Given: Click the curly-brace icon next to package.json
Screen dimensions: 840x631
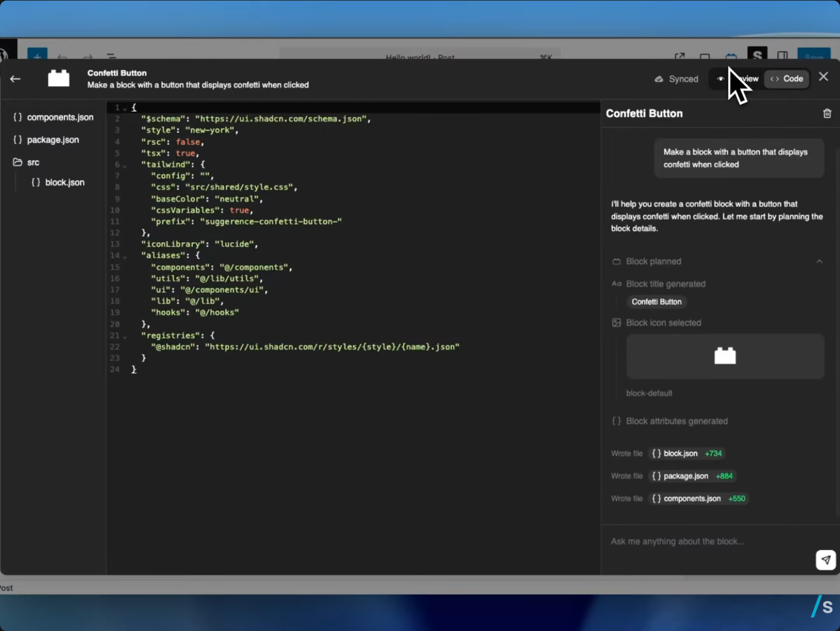Looking at the screenshot, I should 18,140.
